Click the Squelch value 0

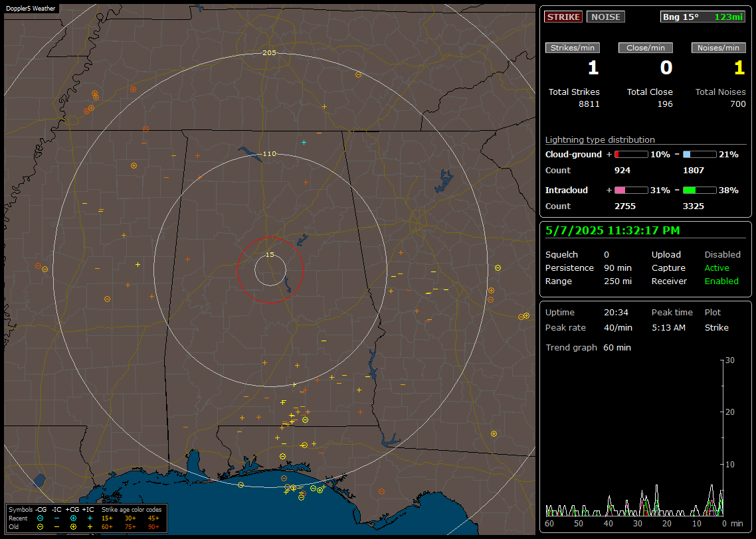click(x=607, y=255)
